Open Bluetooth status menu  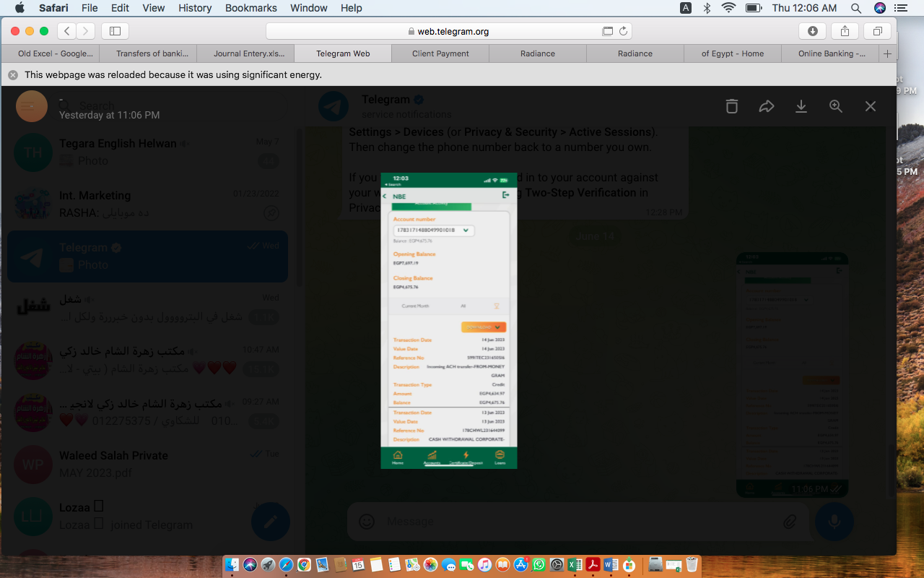click(707, 8)
